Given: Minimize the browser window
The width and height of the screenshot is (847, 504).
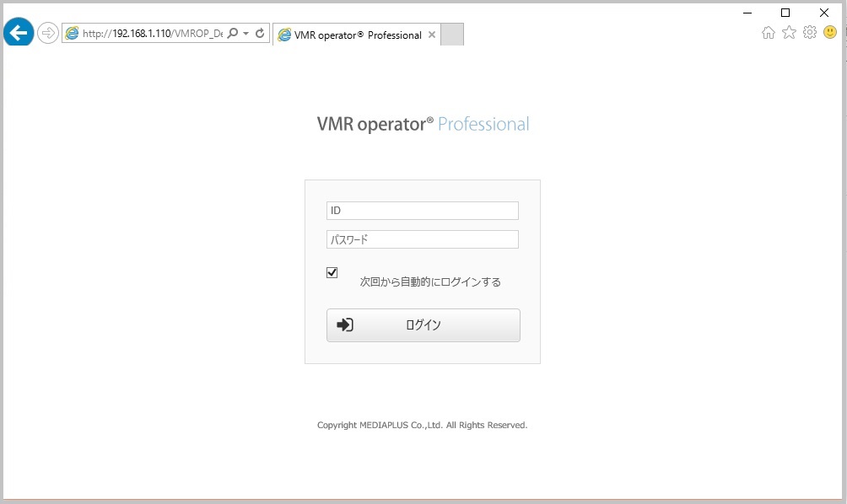Looking at the screenshot, I should click(747, 13).
